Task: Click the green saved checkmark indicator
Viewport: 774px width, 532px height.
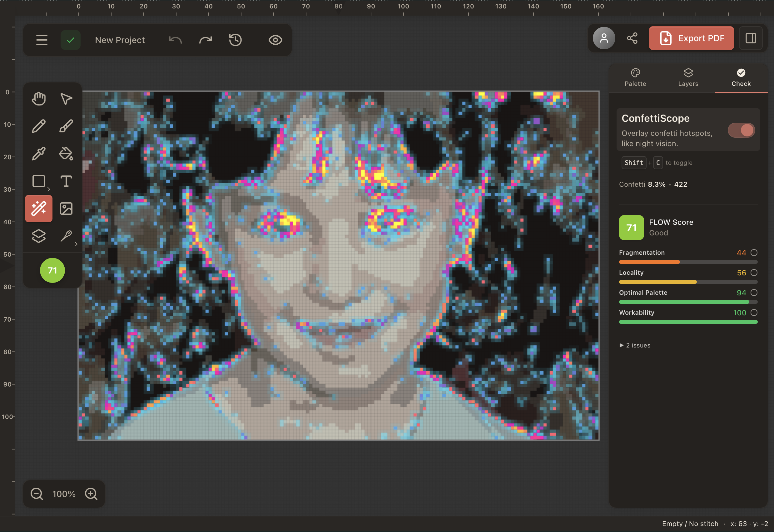Action: coord(70,40)
